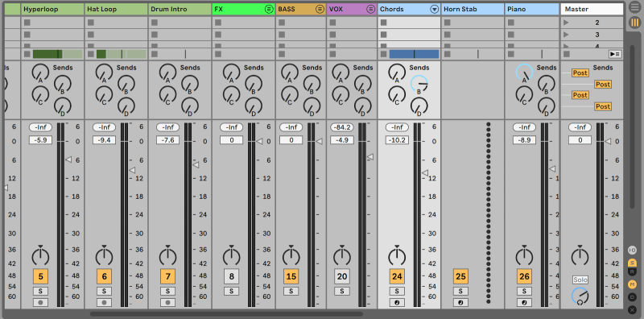Click the VOX track pan knob
Viewport: 644px width, 319px height.
[x=342, y=256]
